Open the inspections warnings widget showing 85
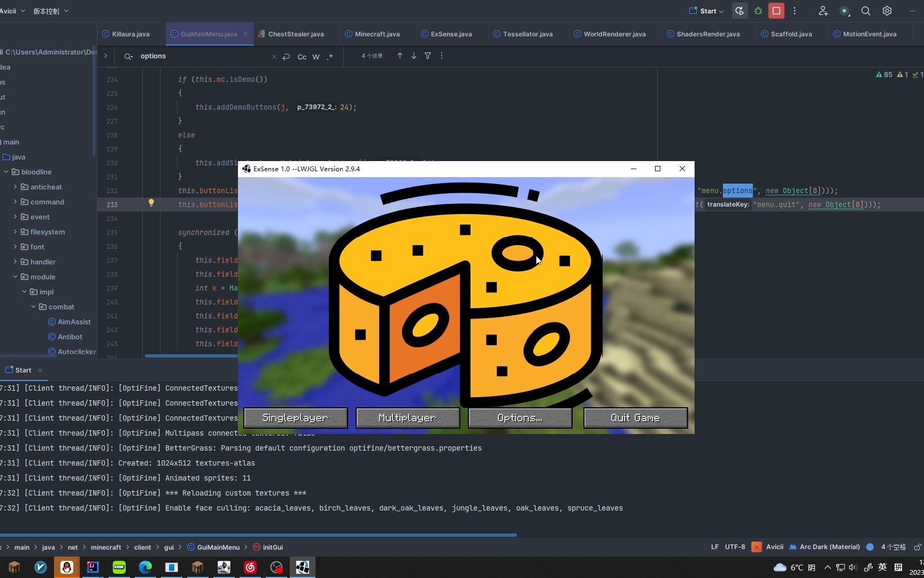Screen dimensions: 924x578 pyautogui.click(x=884, y=74)
